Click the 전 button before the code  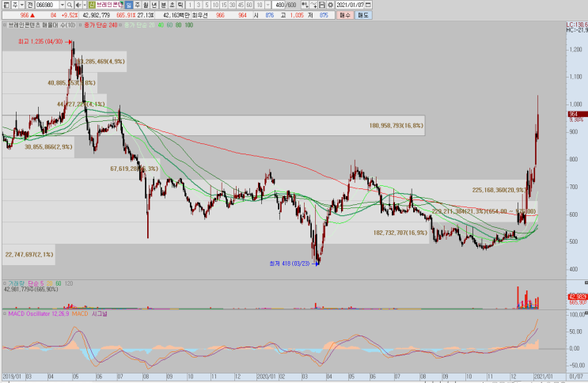30,5
